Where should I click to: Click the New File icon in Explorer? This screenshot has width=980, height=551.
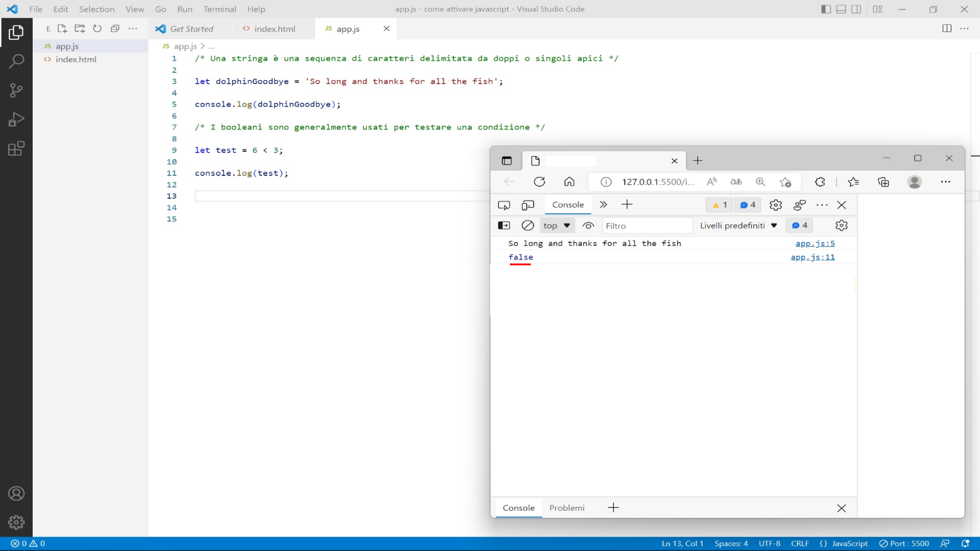point(62,29)
